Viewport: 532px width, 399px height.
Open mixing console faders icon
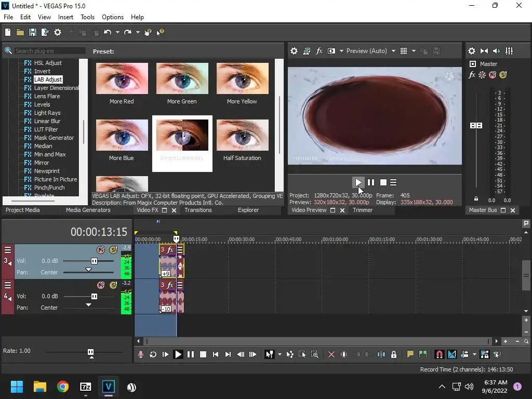pos(509,51)
